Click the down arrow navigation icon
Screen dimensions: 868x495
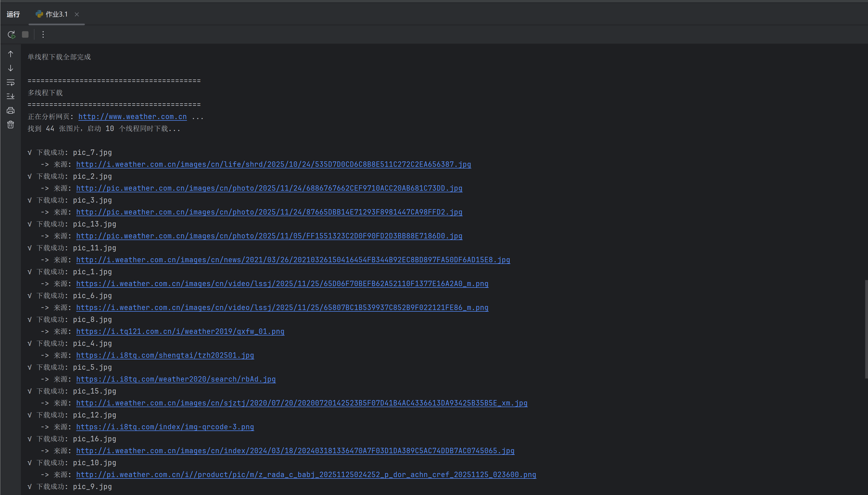[x=11, y=68]
